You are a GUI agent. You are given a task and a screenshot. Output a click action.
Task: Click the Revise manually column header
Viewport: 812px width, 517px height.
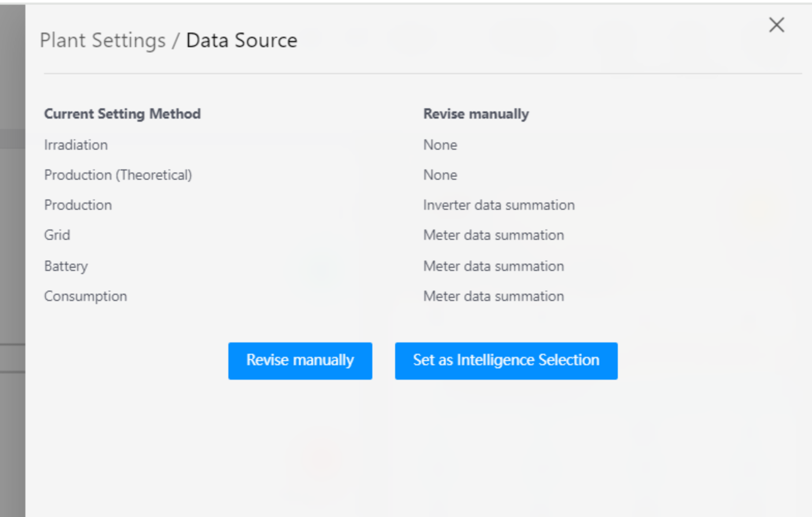coord(476,113)
